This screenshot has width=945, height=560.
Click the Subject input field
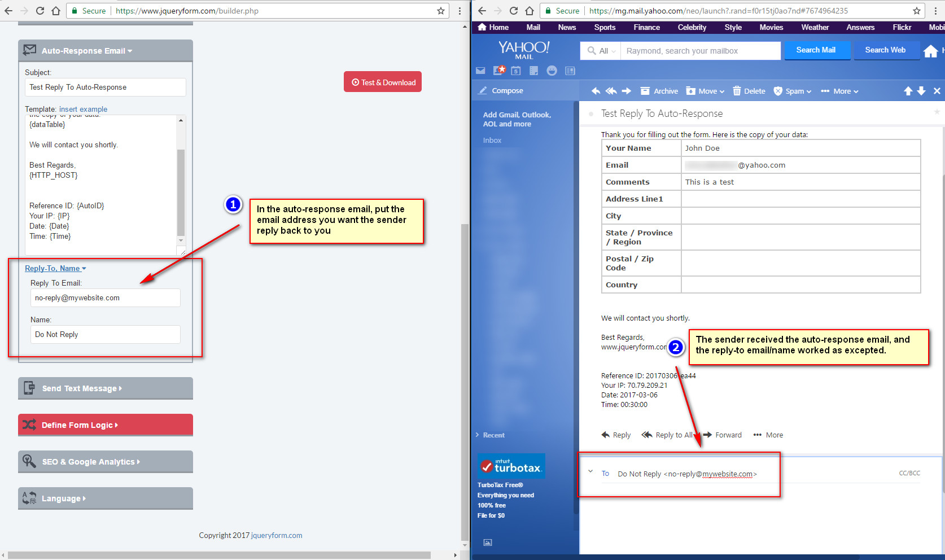tap(105, 87)
